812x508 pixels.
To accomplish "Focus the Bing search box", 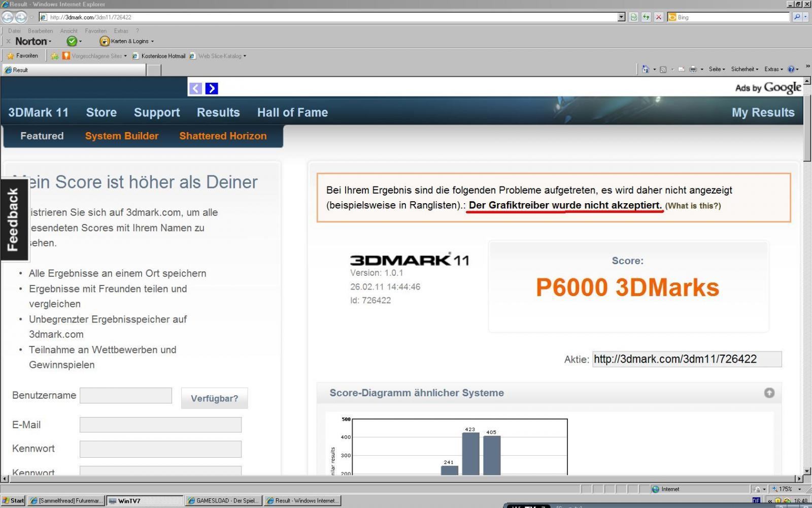I will tap(728, 17).
